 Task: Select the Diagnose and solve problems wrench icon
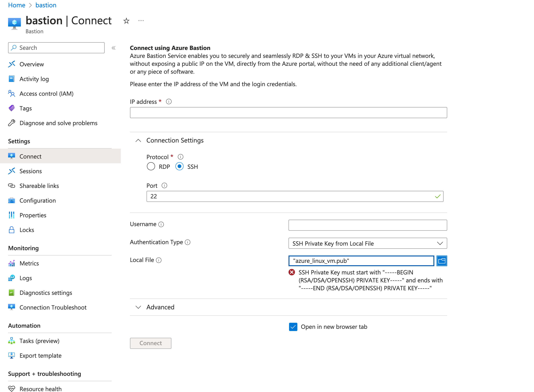click(x=11, y=123)
